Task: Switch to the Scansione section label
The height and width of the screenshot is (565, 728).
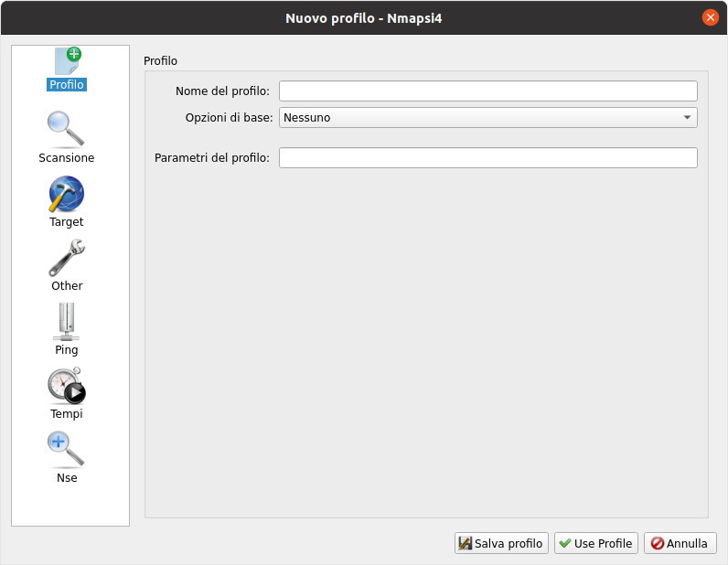Action: pos(67,158)
